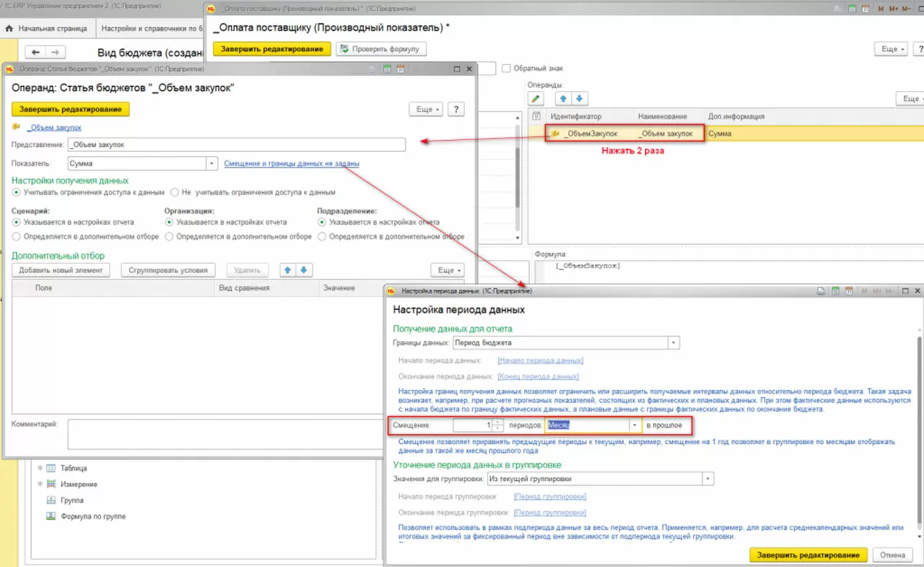Click the Проверить формулу button
This screenshot has height=567, width=924.
[382, 48]
